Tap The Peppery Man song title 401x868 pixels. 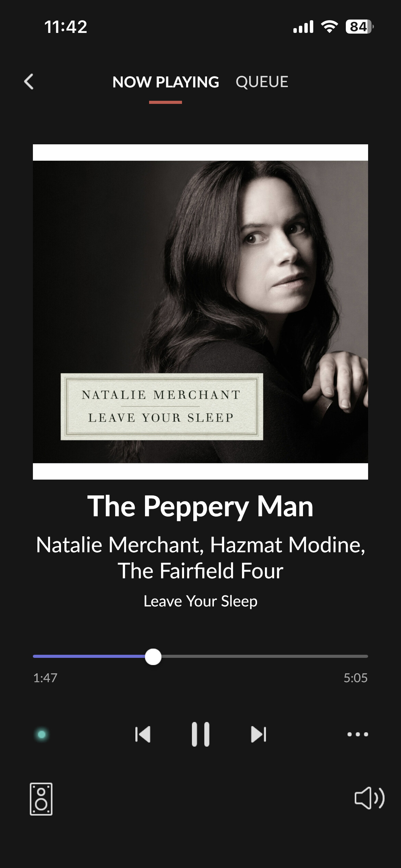200,506
